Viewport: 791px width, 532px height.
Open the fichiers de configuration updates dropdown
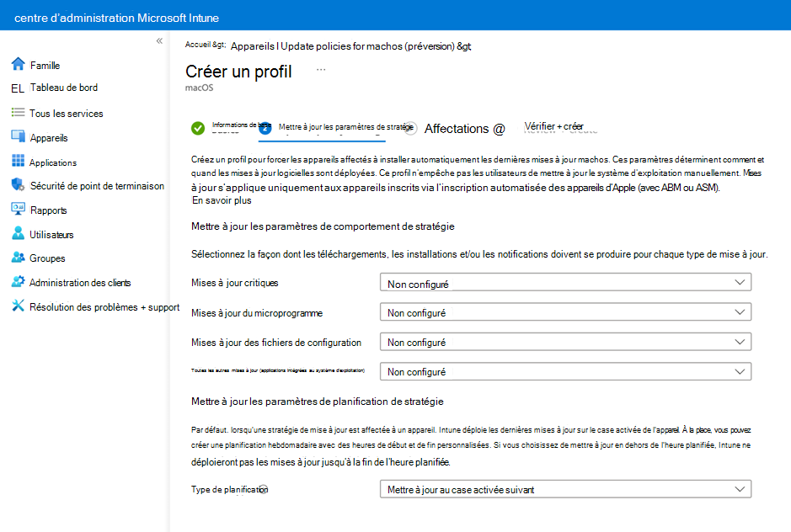(565, 342)
